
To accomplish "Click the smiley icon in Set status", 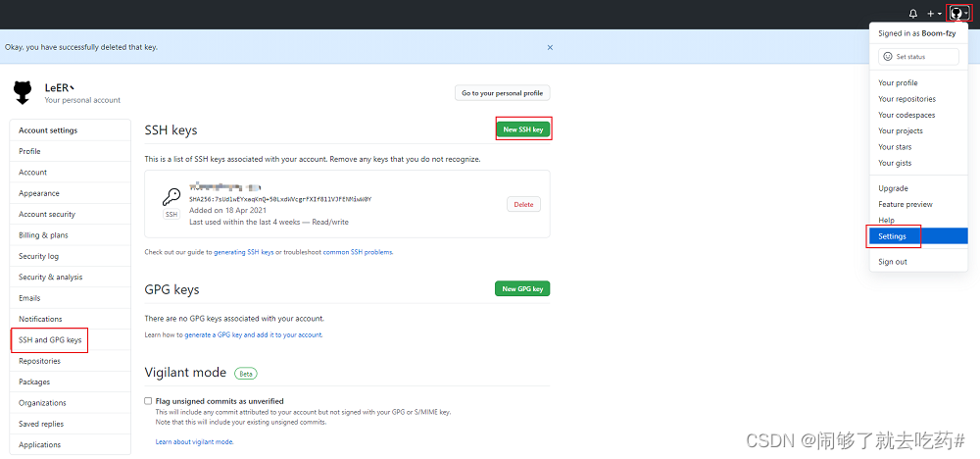I will (x=888, y=56).
